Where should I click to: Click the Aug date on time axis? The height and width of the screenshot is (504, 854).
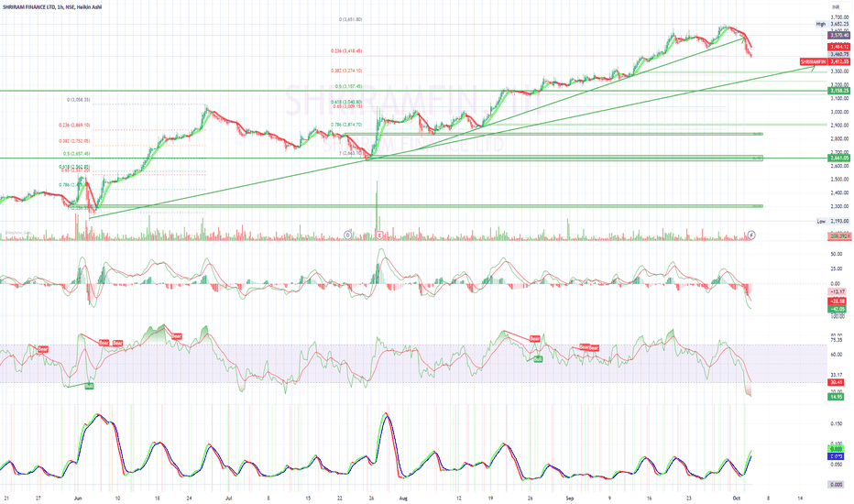click(x=403, y=498)
